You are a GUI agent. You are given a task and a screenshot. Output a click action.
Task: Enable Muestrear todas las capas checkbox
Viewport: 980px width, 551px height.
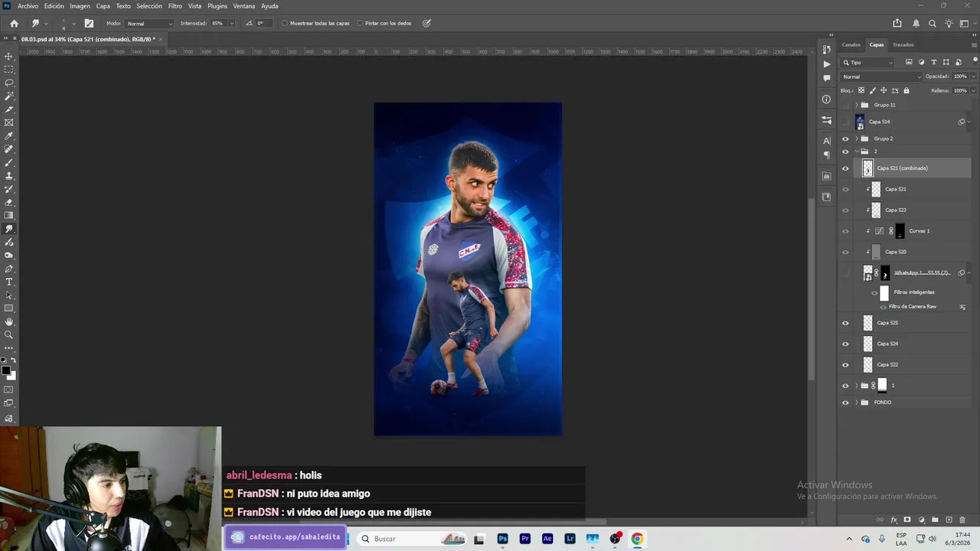(x=285, y=23)
